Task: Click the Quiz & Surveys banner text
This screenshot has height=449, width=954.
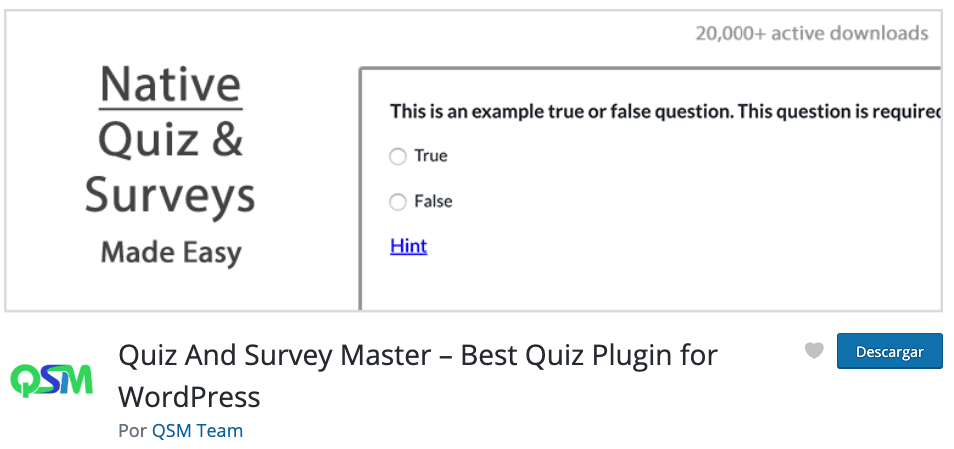Action: [x=170, y=167]
